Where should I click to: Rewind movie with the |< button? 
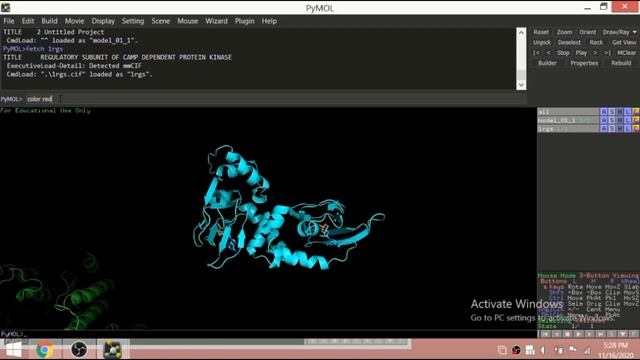(536, 53)
